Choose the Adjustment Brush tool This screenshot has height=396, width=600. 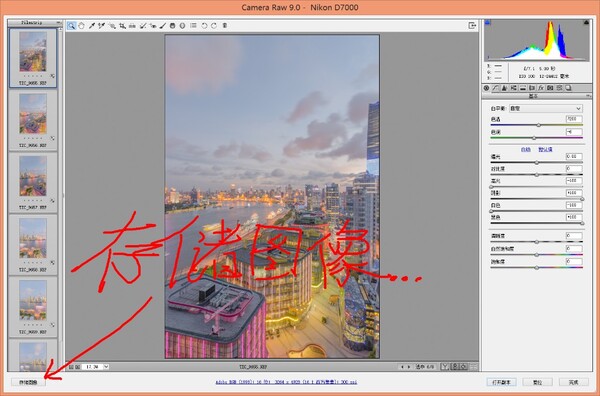[x=163, y=26]
